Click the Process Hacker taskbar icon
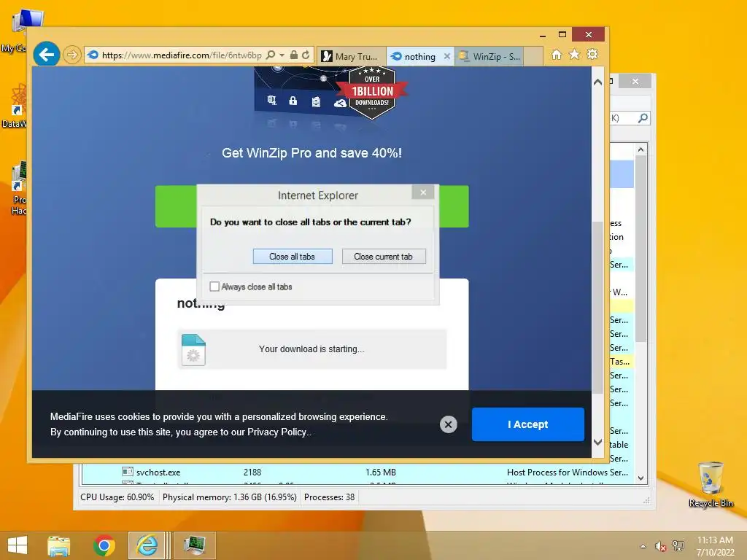 [194, 545]
